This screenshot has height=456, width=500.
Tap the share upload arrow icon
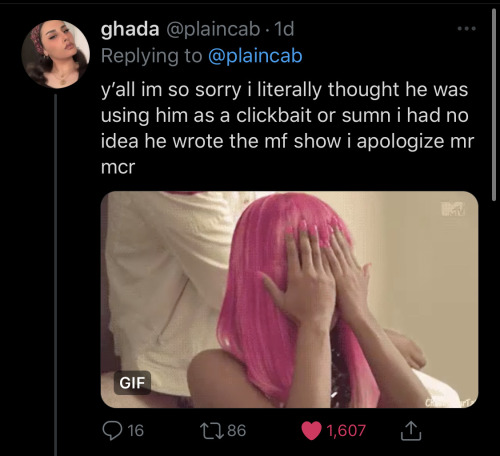pyautogui.click(x=411, y=430)
